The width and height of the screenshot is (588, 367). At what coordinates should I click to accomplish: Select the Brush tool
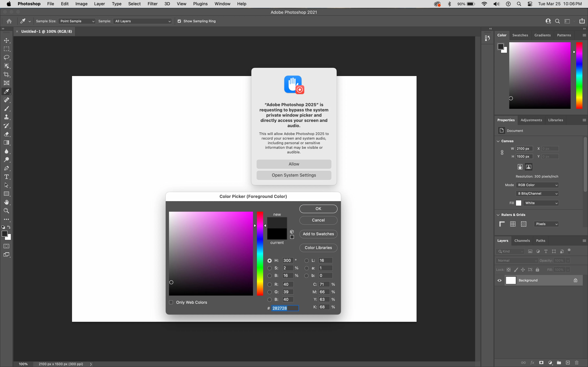7,108
